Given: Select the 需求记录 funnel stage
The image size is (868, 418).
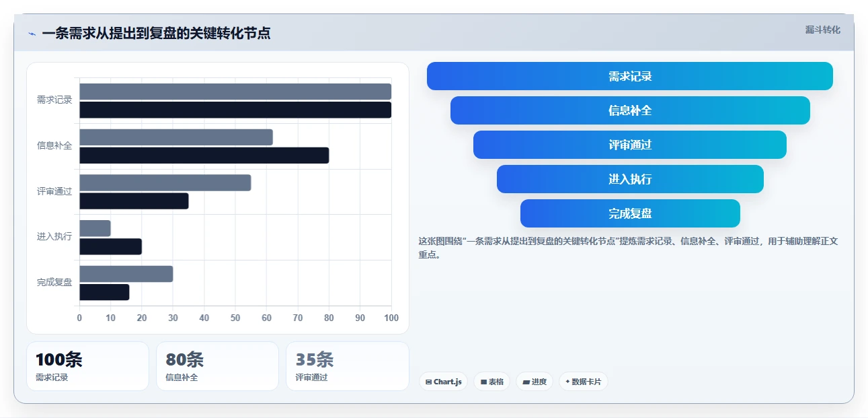Looking at the screenshot, I should pyautogui.click(x=630, y=76).
